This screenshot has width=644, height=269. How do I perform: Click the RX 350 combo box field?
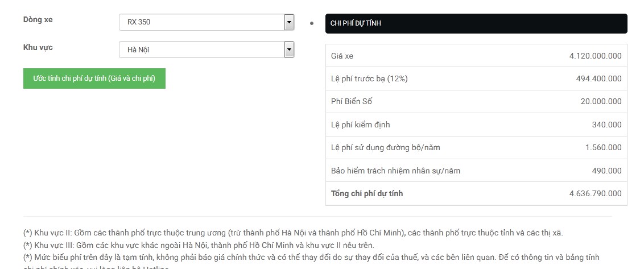(x=202, y=22)
